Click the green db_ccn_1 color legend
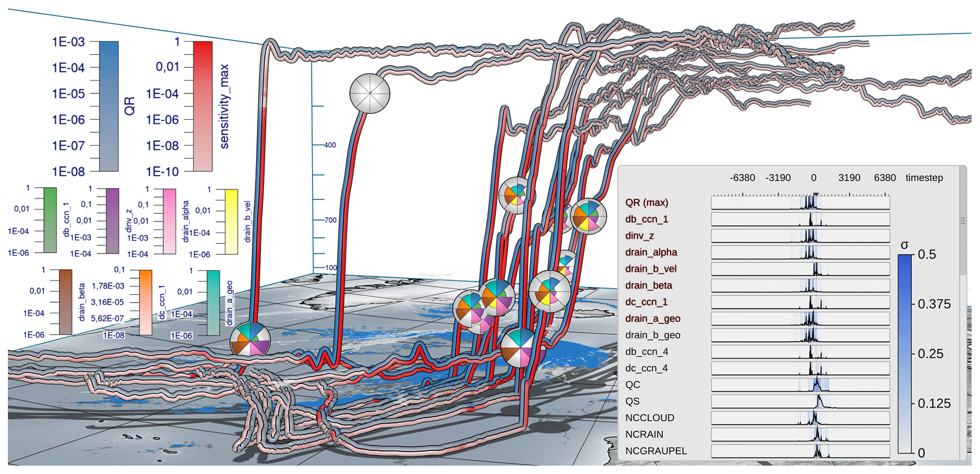Screen dimensions: 980x474 (50, 220)
